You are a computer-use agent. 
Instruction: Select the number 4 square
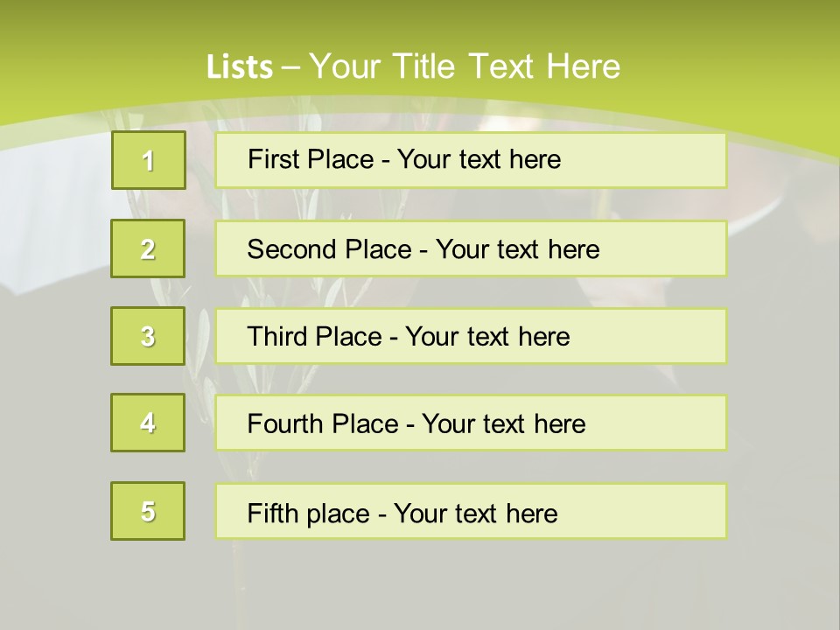coord(148,423)
